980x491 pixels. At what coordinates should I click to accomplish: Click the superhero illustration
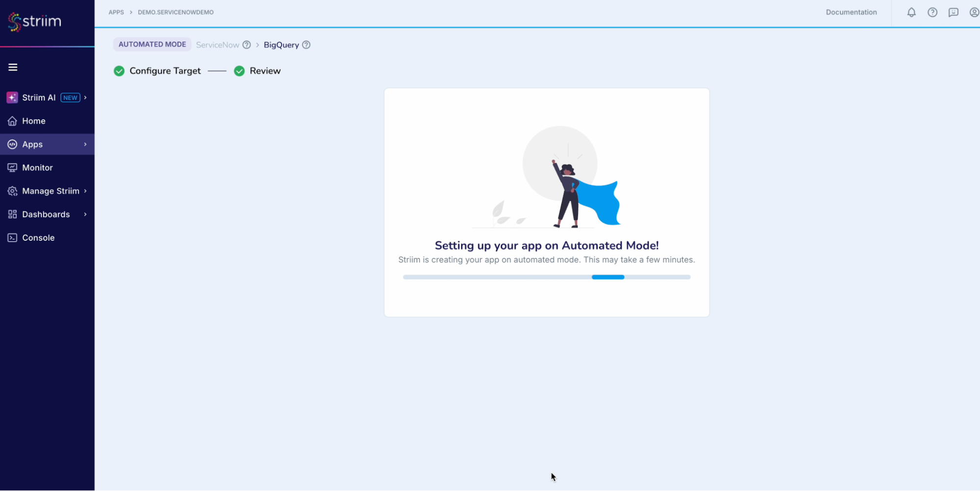[547, 177]
